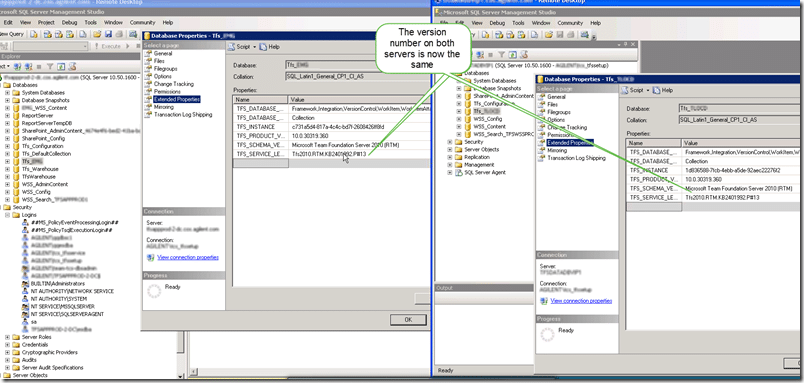This screenshot has width=804, height=383.
Task: Click Open File folder icon in left SSMS toolbar
Action: coord(97,34)
